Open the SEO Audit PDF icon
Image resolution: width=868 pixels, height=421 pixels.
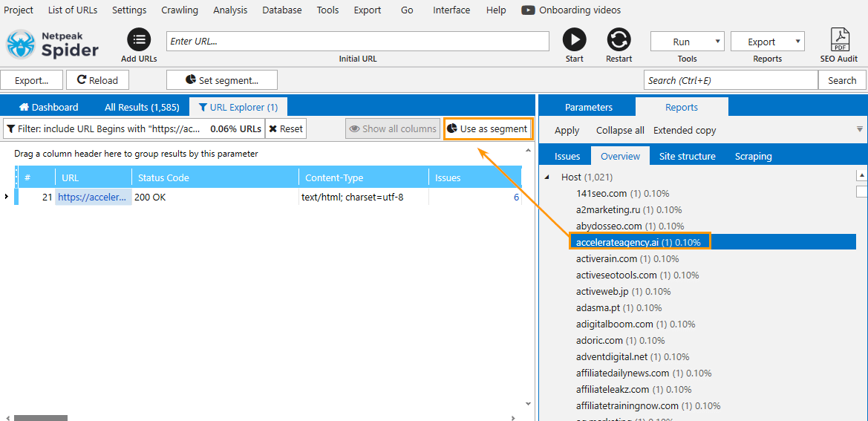coord(839,40)
